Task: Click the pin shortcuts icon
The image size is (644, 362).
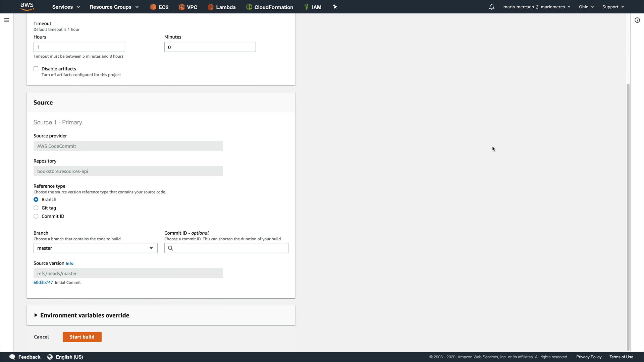Action: pyautogui.click(x=335, y=7)
